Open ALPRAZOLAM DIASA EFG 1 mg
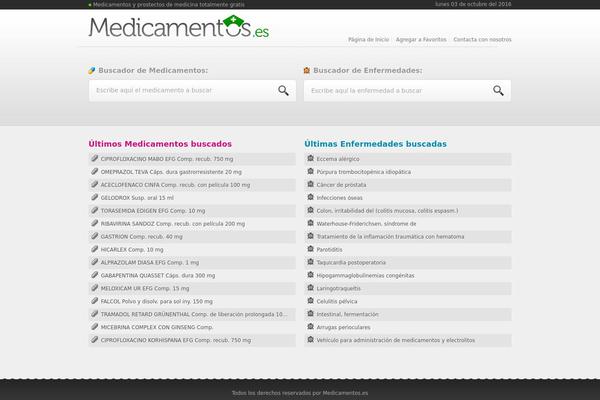This screenshot has height=400, width=600. (150, 263)
